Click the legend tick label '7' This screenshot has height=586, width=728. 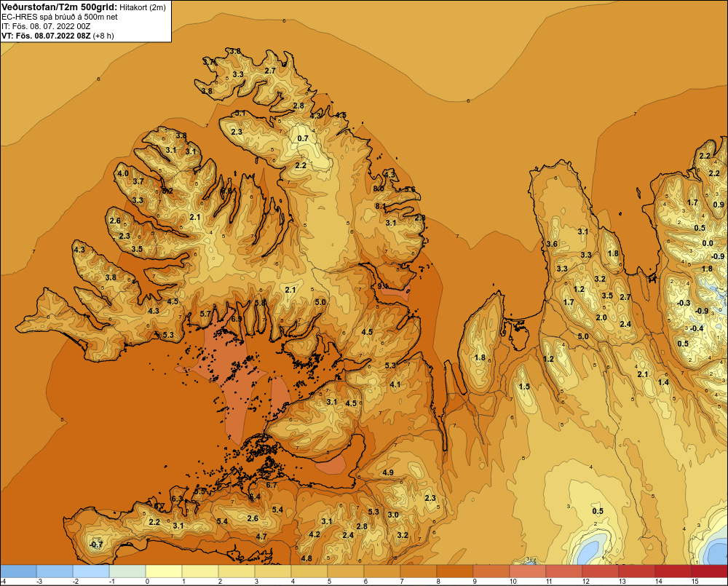(402, 582)
